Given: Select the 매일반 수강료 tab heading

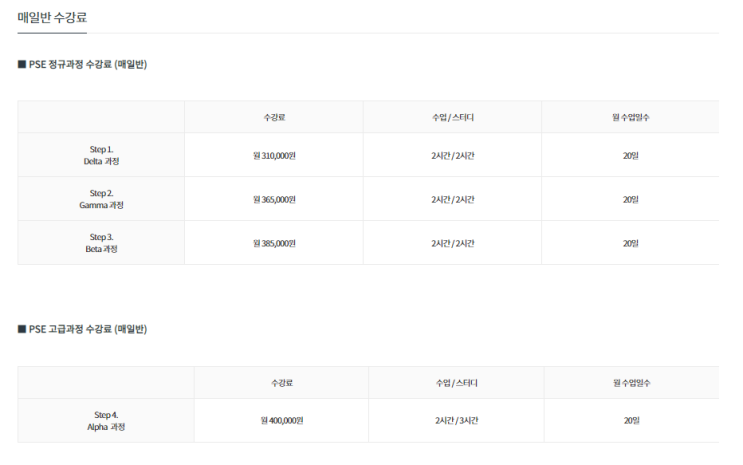Looking at the screenshot, I should pos(52,18).
